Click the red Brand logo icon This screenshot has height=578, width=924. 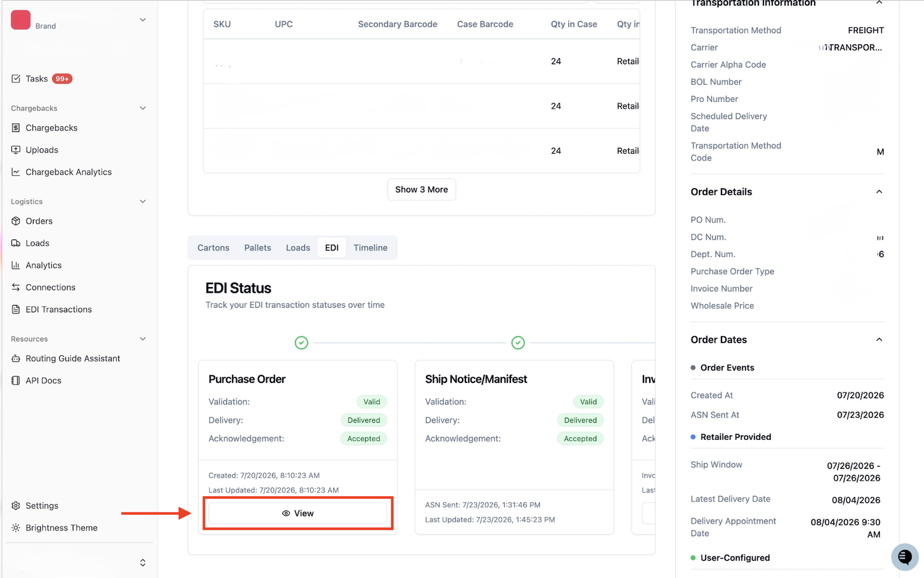point(20,20)
